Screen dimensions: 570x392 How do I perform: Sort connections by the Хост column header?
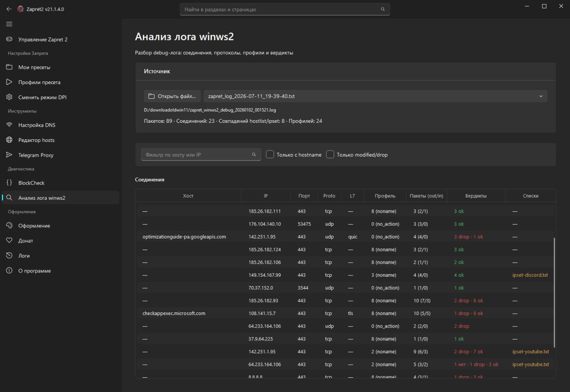188,196
